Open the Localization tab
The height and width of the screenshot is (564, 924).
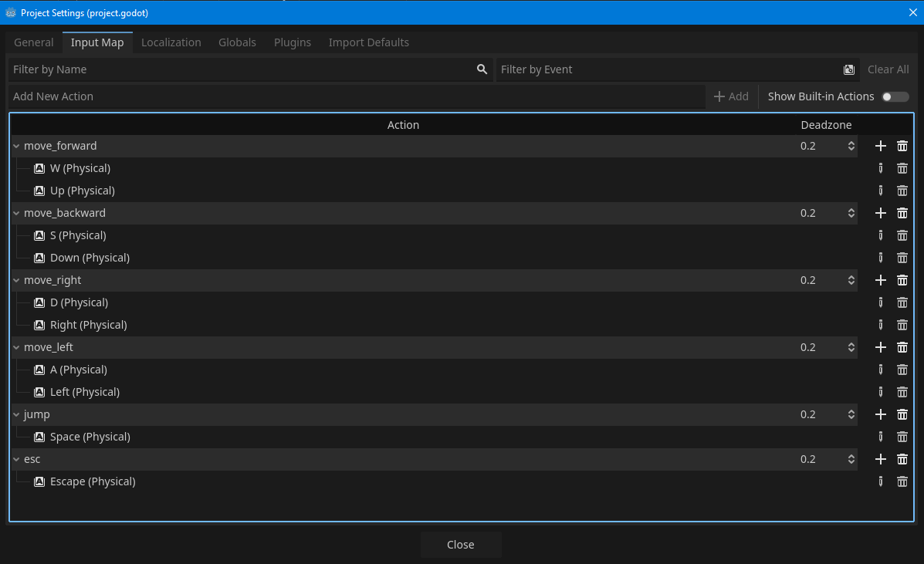[171, 42]
